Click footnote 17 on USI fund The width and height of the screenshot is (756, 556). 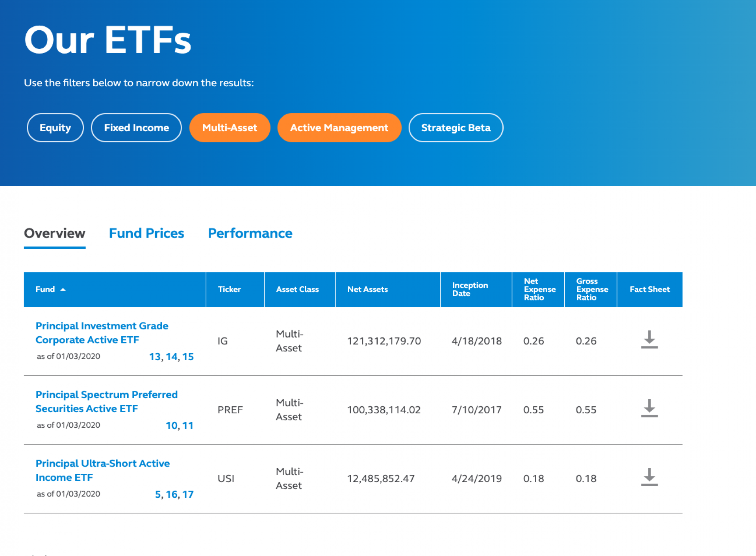188,494
